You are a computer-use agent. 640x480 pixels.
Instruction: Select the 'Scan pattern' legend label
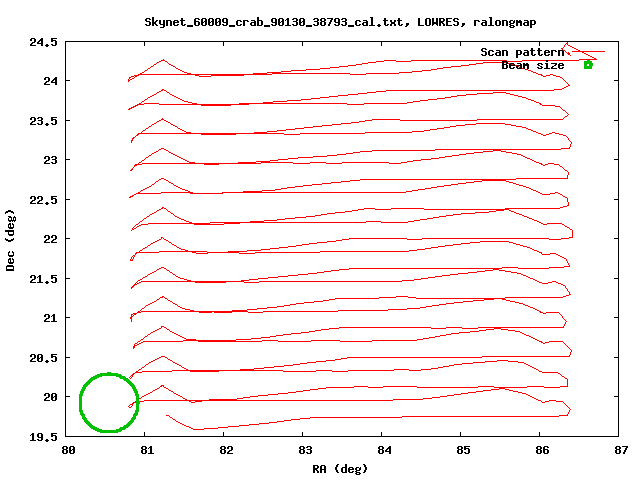(x=522, y=52)
